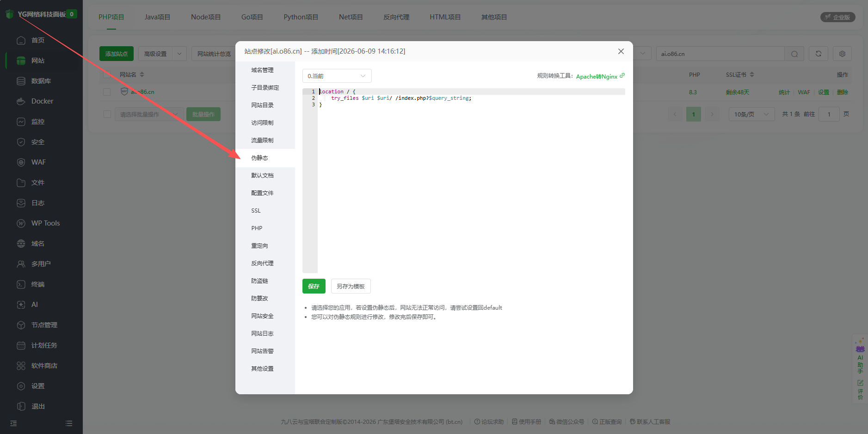Open the 论坛求助 footer link
This screenshot has width=868, height=434.
489,422
